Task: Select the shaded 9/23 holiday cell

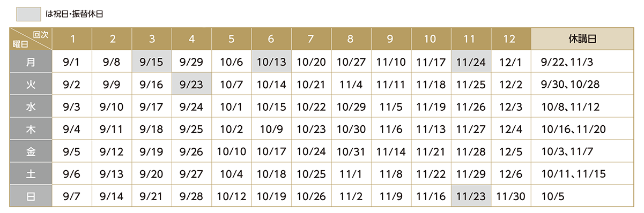Action: (192, 84)
